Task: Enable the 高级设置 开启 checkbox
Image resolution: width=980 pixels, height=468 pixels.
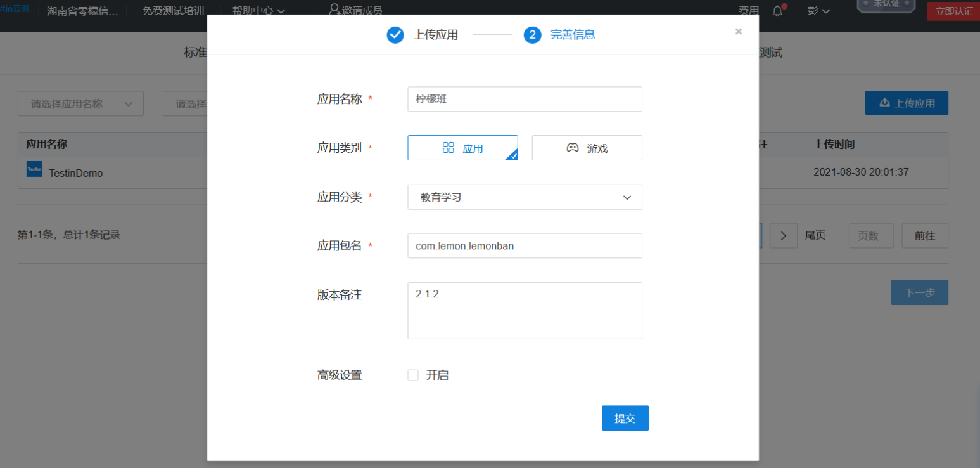Action: pyautogui.click(x=412, y=375)
